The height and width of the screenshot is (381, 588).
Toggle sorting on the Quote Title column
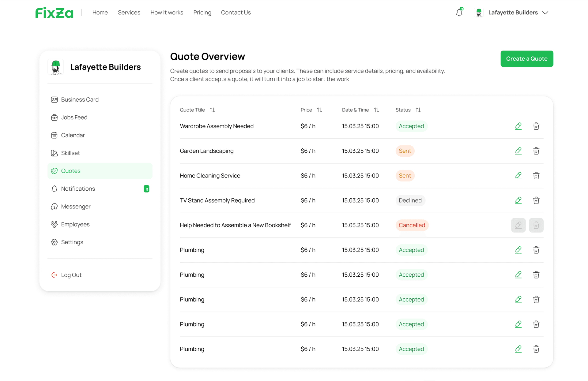[x=212, y=110]
